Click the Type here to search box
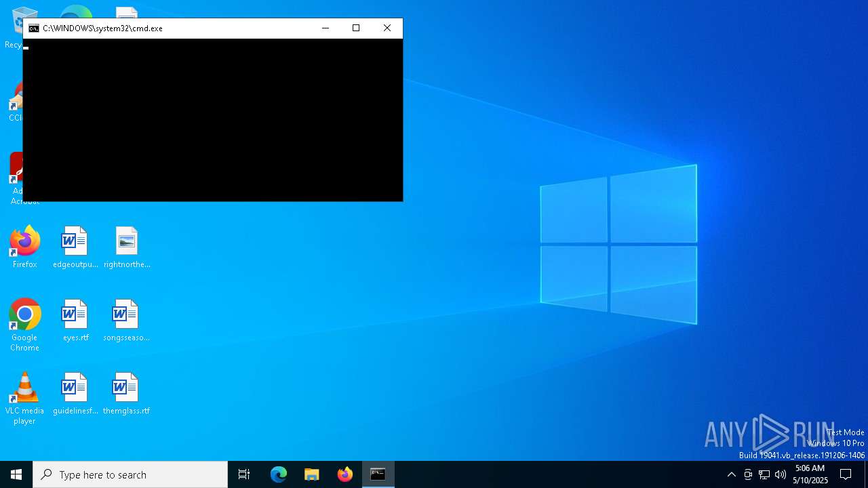 [130, 474]
